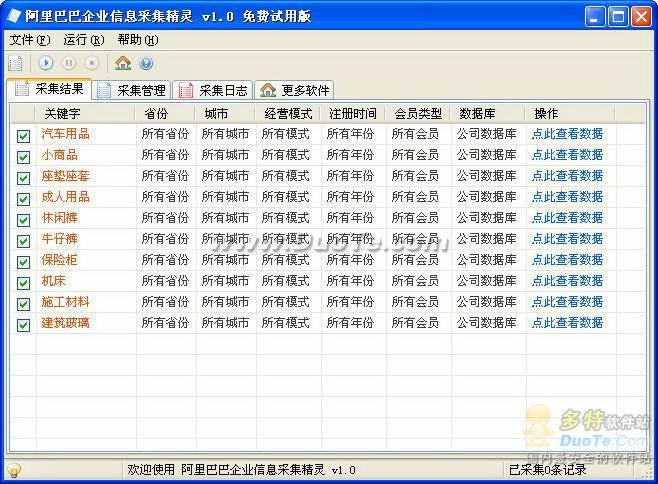Click the lightbulb icon in status bar
The height and width of the screenshot is (484, 658).
click(x=13, y=470)
